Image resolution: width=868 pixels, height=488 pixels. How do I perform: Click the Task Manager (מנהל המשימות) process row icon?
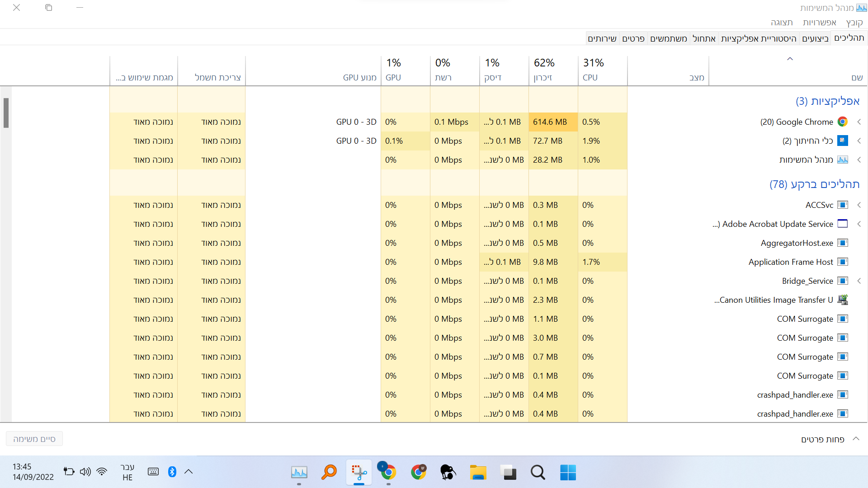tap(842, 160)
